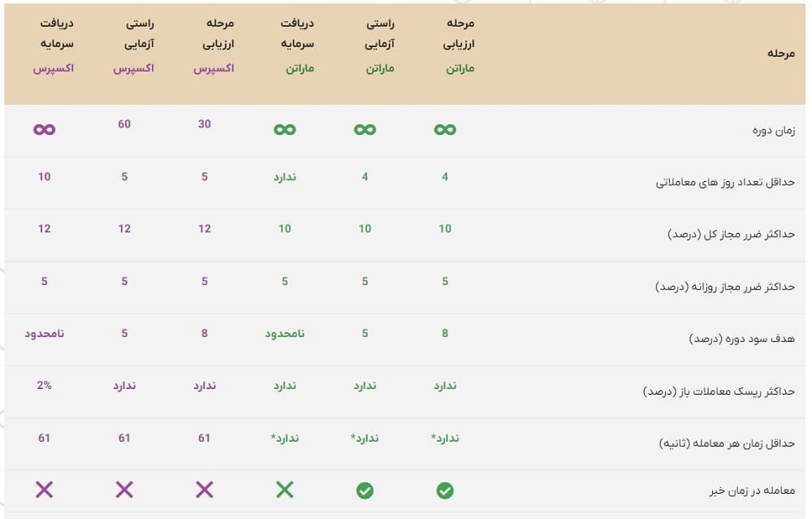Viewport: 812px width, 519px height.
Task: Click the معامله در زمان خبر row label
Action: click(752, 491)
